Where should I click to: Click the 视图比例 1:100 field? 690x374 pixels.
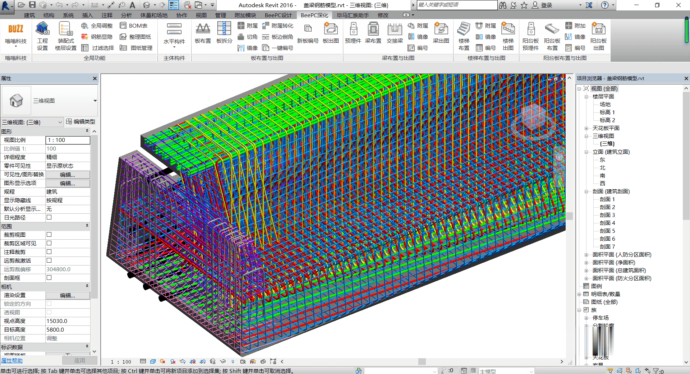[x=68, y=140]
